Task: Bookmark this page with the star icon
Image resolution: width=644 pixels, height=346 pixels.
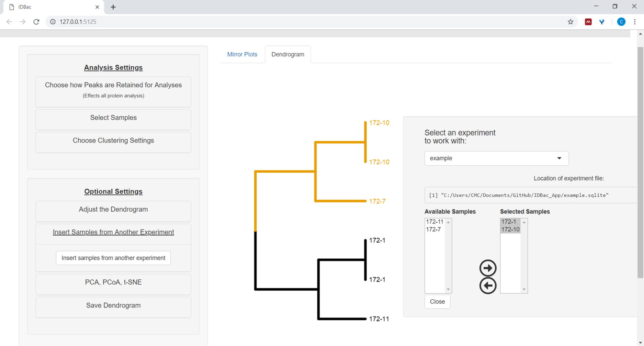Action: coord(570,22)
